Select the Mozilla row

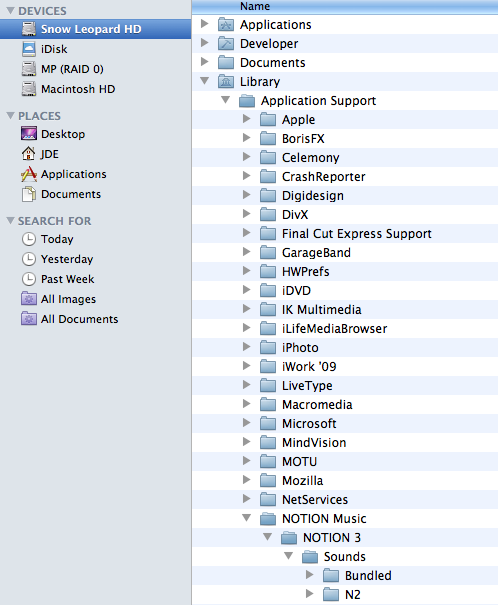(x=345, y=480)
